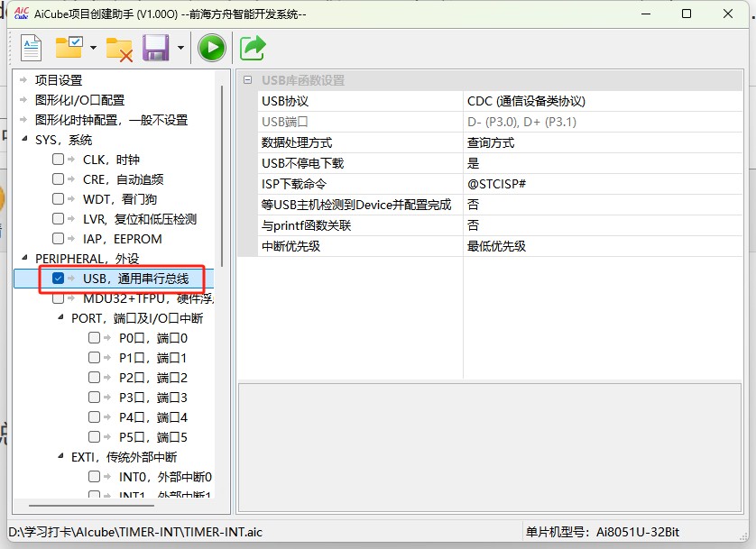756x549 pixels.
Task: Enable the MDU32+TFPU checkbox
Action: (x=58, y=298)
